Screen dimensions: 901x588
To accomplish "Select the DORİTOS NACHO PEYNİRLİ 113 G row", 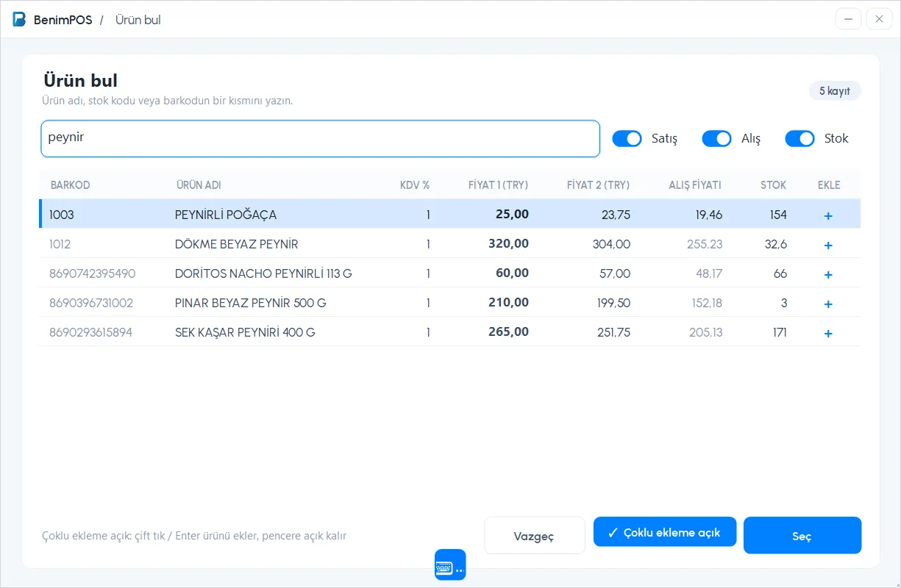I will [x=450, y=273].
